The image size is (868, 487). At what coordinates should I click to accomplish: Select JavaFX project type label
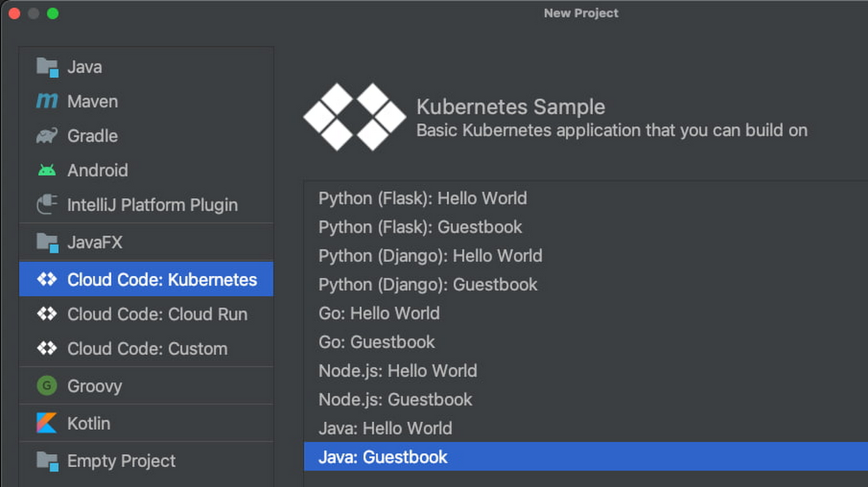tap(95, 242)
